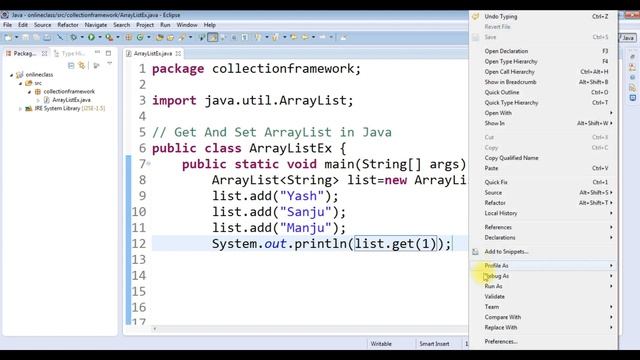Click the New Java Package toolbar icon

(129, 37)
